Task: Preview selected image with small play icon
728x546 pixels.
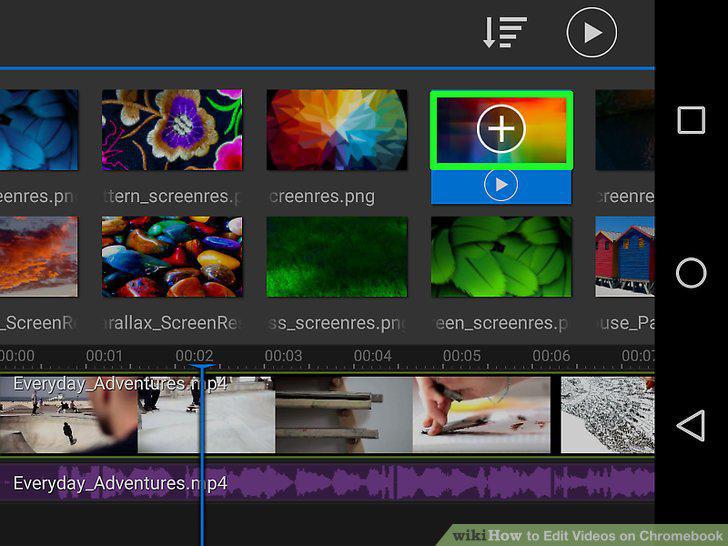Action: click(x=500, y=185)
